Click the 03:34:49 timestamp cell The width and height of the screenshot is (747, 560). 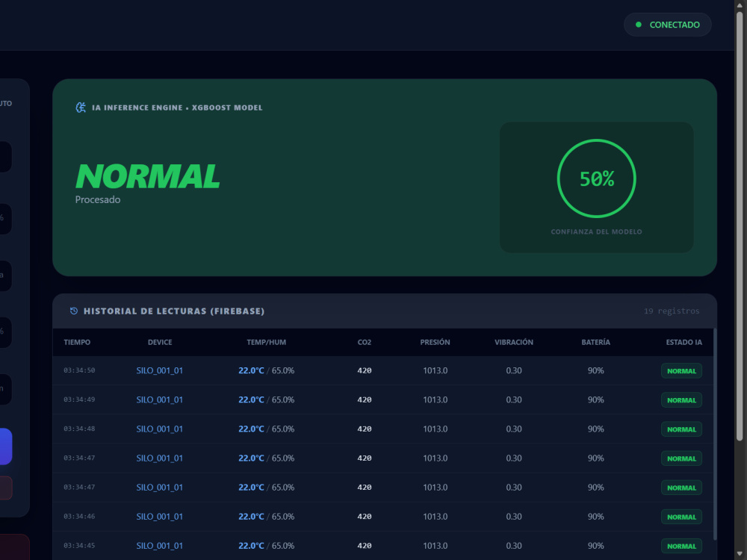click(79, 399)
